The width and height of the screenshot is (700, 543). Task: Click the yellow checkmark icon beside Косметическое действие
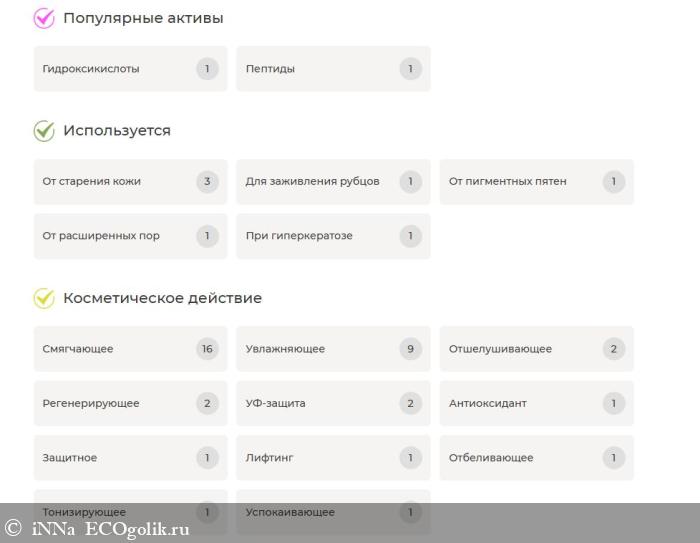tap(44, 298)
